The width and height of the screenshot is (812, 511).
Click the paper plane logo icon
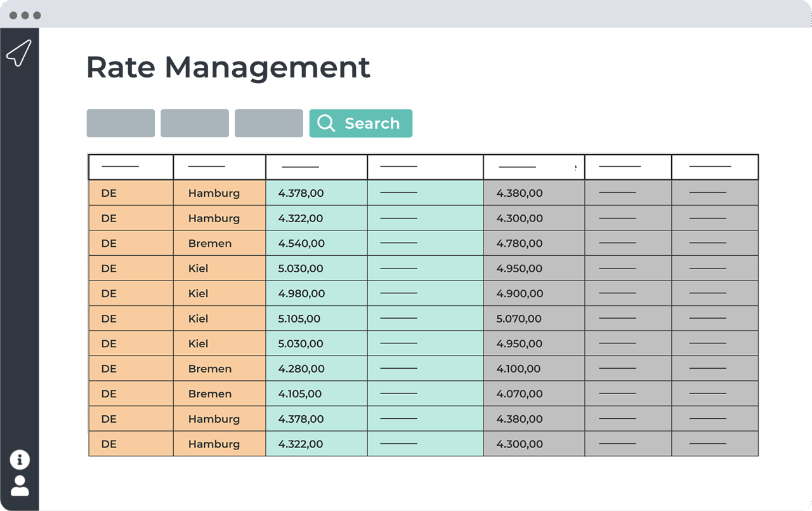pyautogui.click(x=19, y=53)
